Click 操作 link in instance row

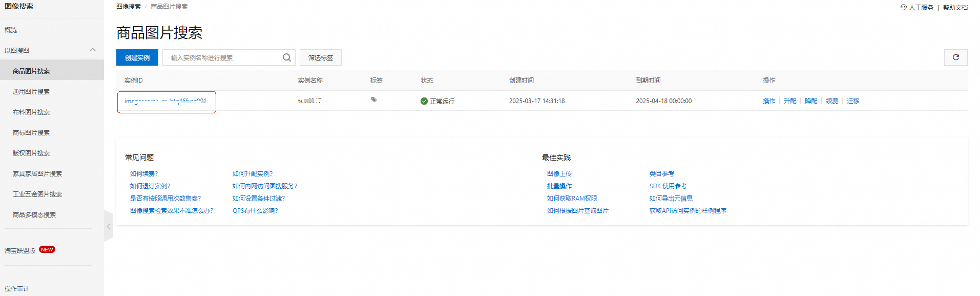tap(769, 101)
